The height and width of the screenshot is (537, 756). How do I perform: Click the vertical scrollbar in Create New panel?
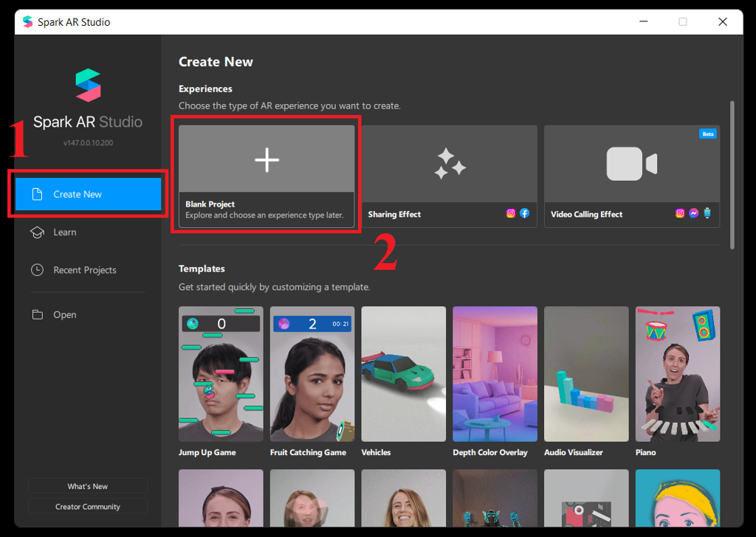732,175
